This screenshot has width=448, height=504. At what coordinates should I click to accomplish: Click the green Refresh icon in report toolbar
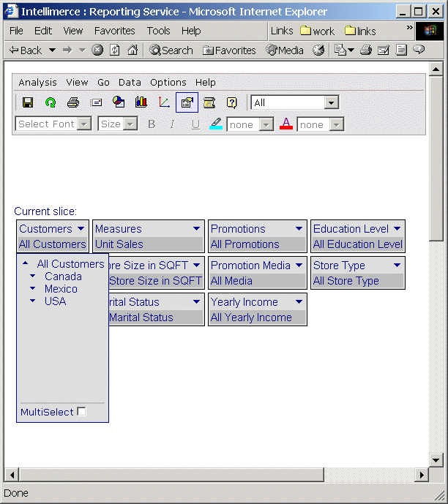click(x=51, y=102)
